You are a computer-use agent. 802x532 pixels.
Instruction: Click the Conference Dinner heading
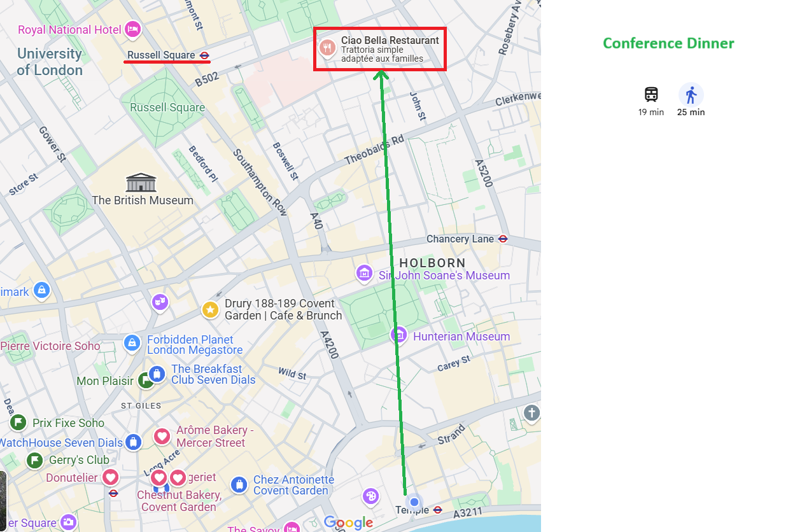668,43
